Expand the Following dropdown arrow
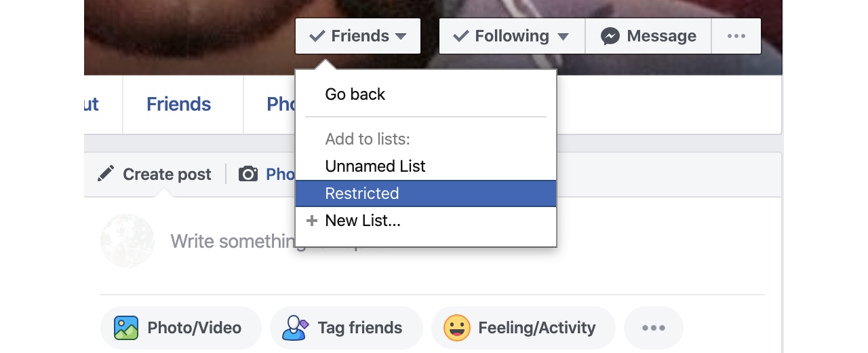Viewport: 868px width, 353px height. pyautogui.click(x=563, y=37)
